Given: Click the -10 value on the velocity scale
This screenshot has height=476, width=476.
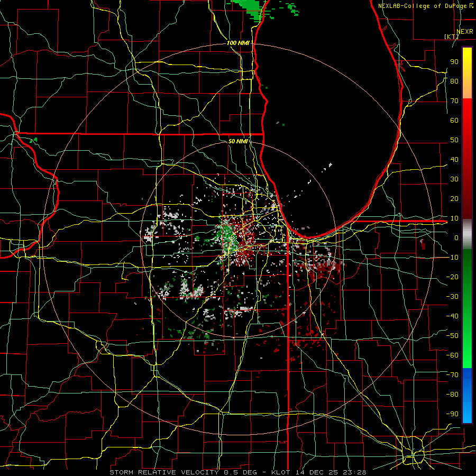Looking at the screenshot, I should [452, 257].
